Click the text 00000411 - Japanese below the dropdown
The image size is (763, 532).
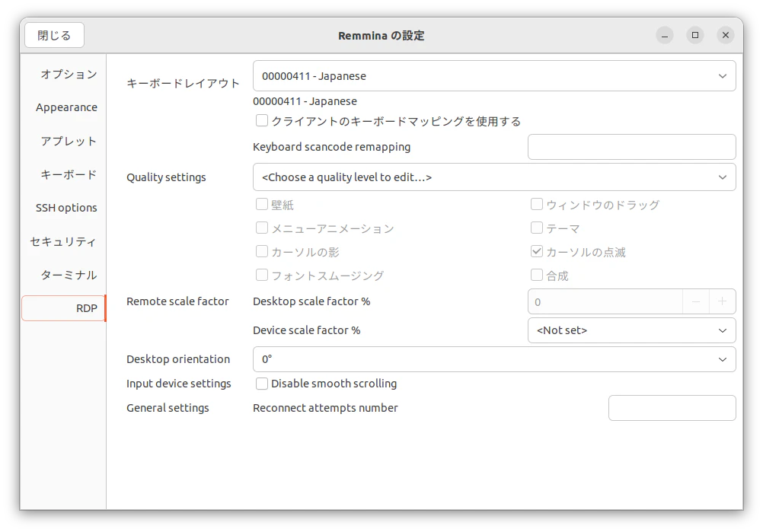click(305, 101)
